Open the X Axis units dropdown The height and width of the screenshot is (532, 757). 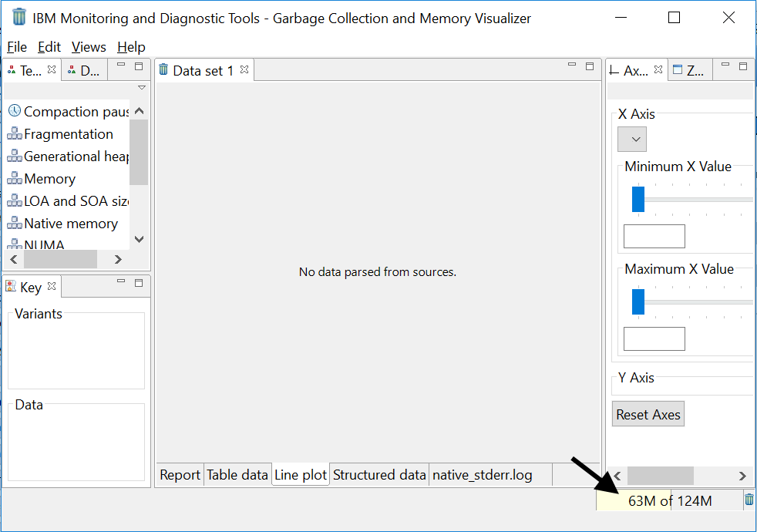(x=632, y=139)
